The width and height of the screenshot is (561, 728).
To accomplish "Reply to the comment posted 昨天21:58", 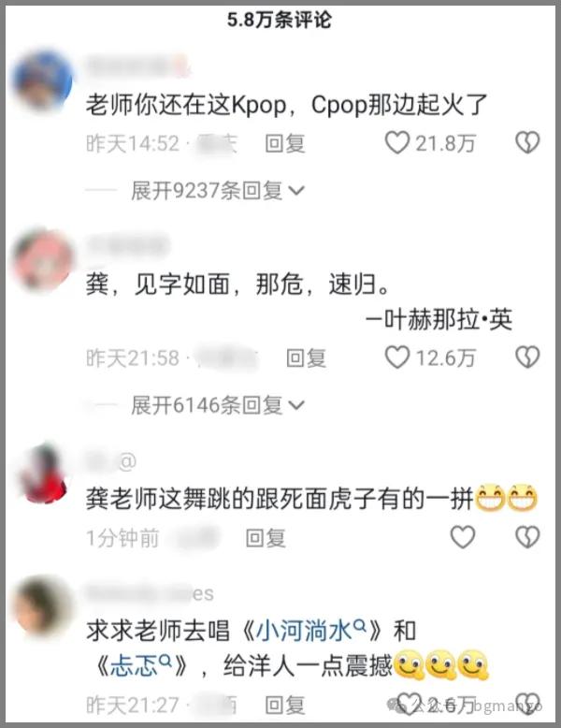I will click(x=306, y=358).
